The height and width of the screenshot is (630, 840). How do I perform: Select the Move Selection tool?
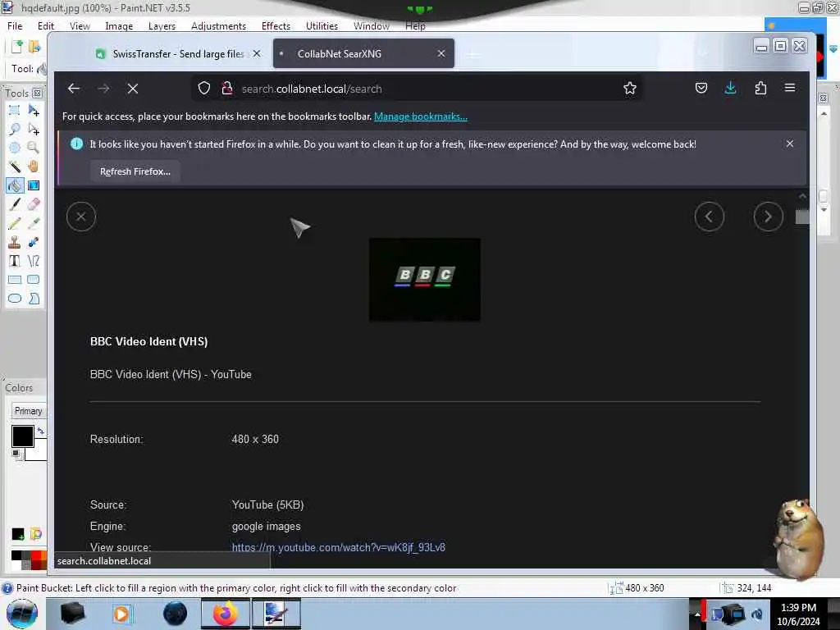point(33,129)
